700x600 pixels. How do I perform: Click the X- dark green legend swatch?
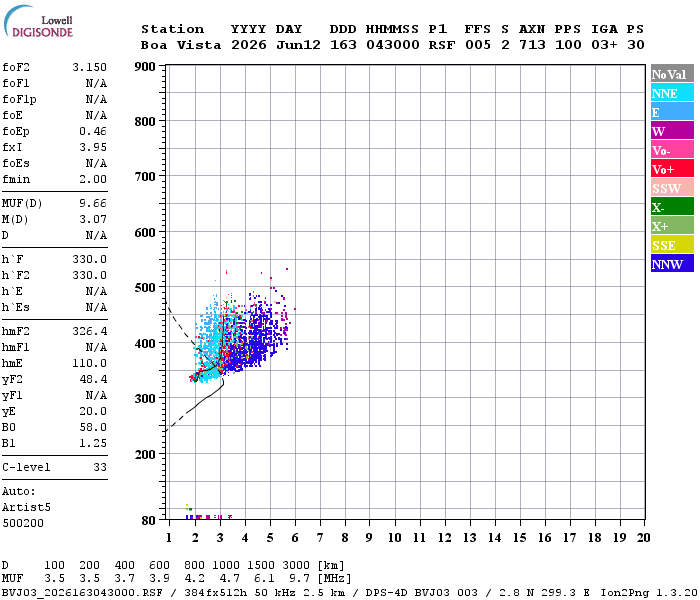672,207
